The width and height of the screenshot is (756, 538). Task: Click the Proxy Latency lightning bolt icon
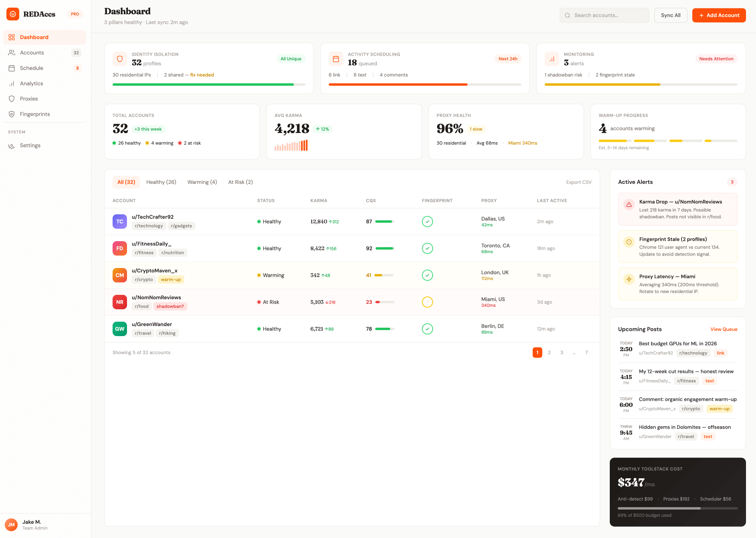point(629,279)
